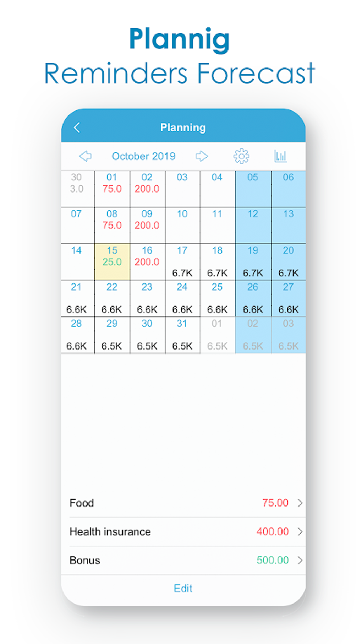The image size is (362, 644).
Task: Select October 01 with 75.0 expense
Action: (112, 189)
